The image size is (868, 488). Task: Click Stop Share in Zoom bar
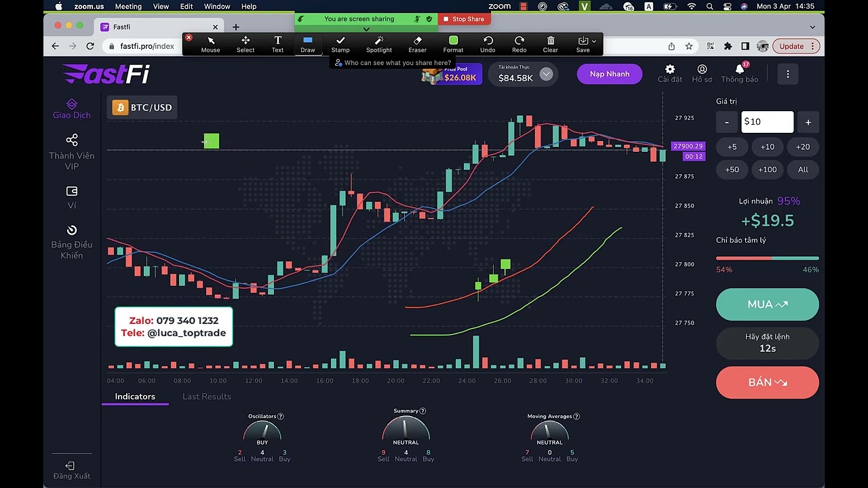pos(464,19)
